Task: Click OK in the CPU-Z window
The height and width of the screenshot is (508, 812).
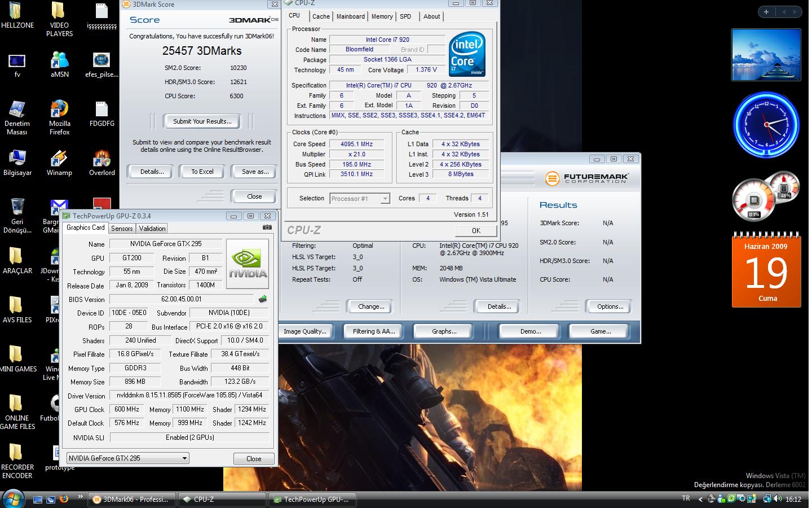Action: pos(476,230)
